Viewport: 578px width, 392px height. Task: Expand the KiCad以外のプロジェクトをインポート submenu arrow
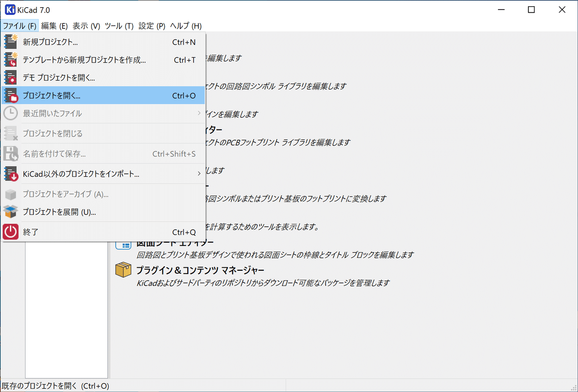(199, 173)
